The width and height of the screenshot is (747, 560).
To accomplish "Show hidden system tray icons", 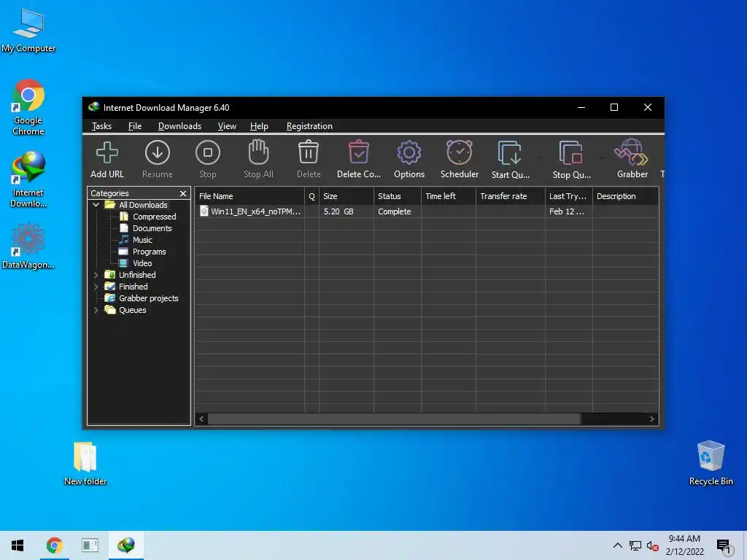I will point(617,545).
